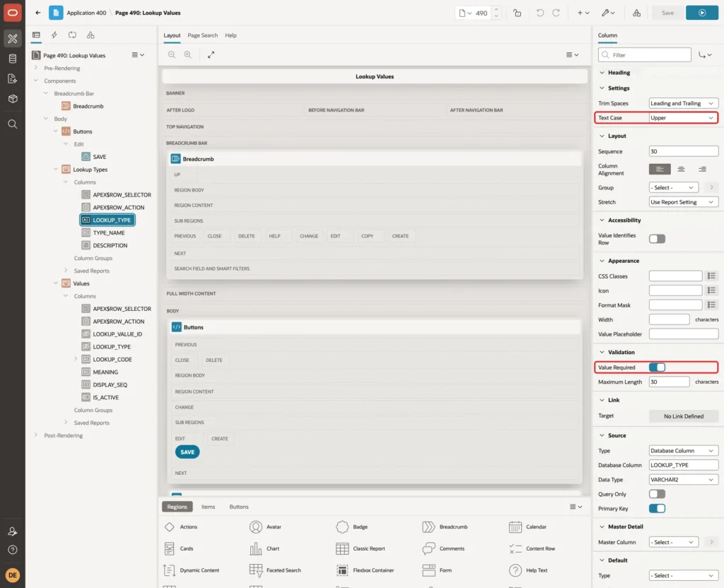Toggle the Value Required switch
Viewport: 724px width, 588px height.
point(657,367)
